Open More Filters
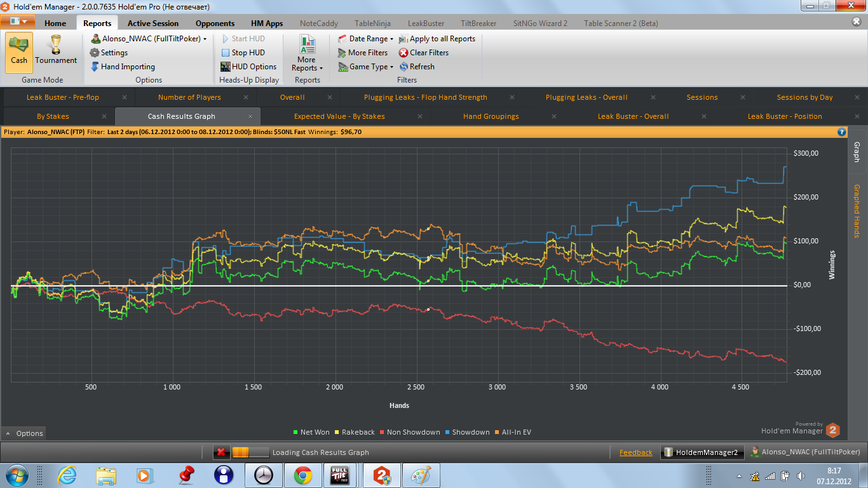This screenshot has height=488, width=868. [363, 53]
